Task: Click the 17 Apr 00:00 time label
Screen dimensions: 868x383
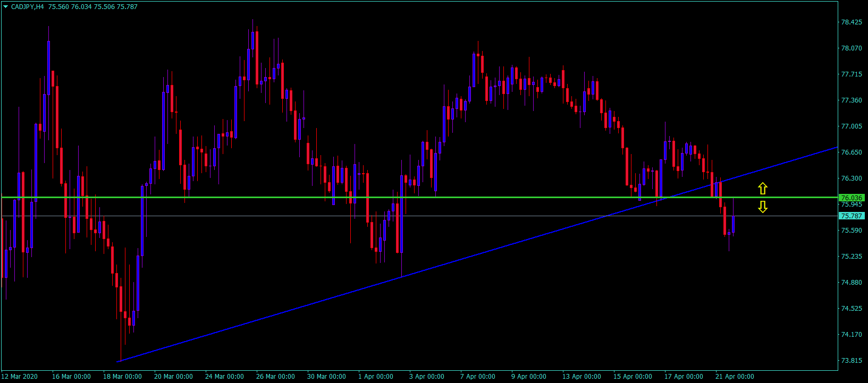Action: [x=684, y=377]
